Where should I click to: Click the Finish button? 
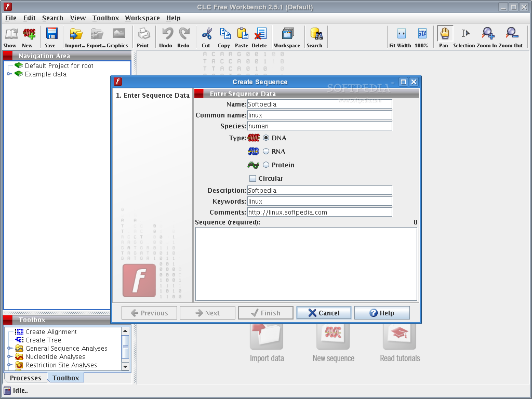pos(265,313)
